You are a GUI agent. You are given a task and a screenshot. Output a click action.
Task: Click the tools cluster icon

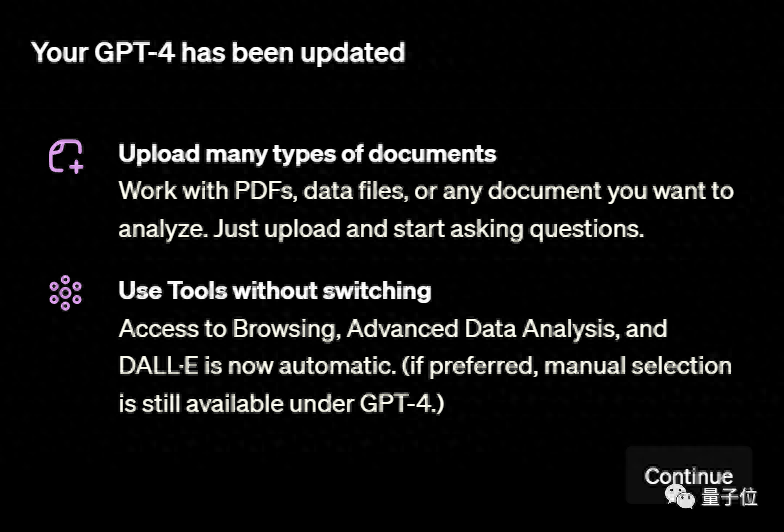coord(65,291)
